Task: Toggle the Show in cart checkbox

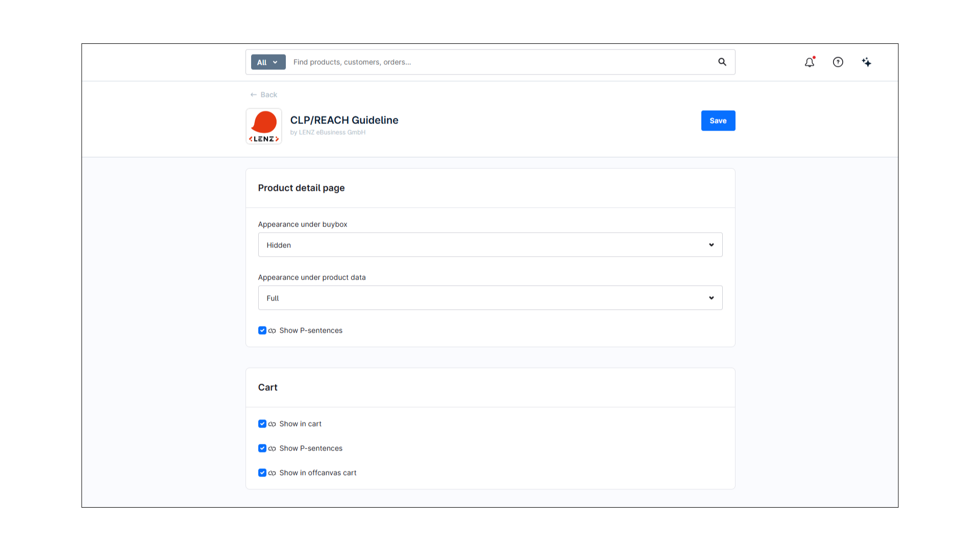Action: pos(262,424)
